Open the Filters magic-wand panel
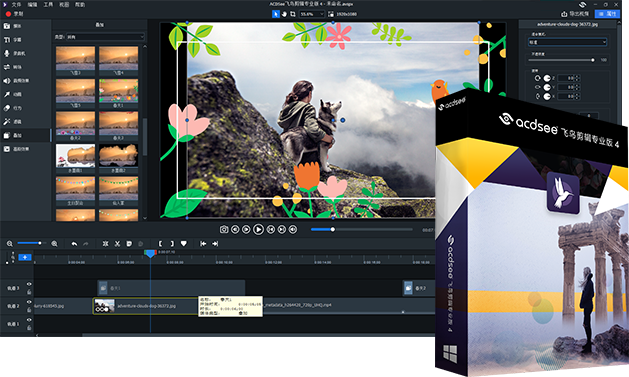The height and width of the screenshot is (377, 629). coord(7,122)
